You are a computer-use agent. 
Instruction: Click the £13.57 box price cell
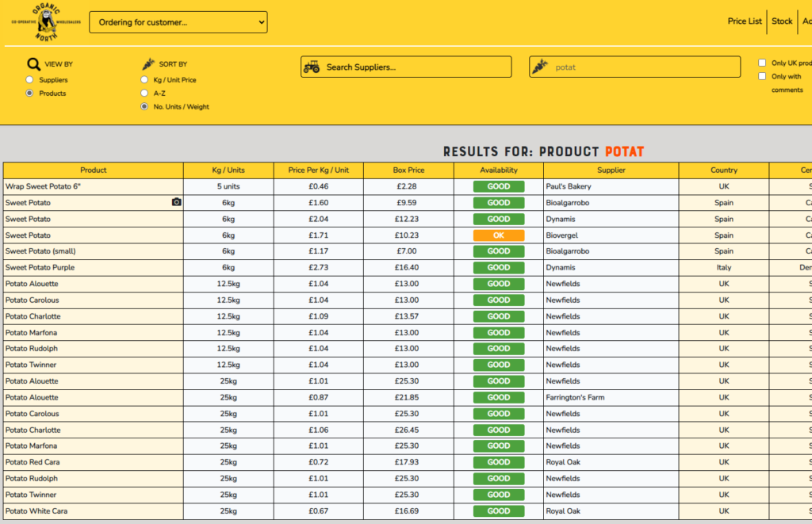(x=407, y=316)
